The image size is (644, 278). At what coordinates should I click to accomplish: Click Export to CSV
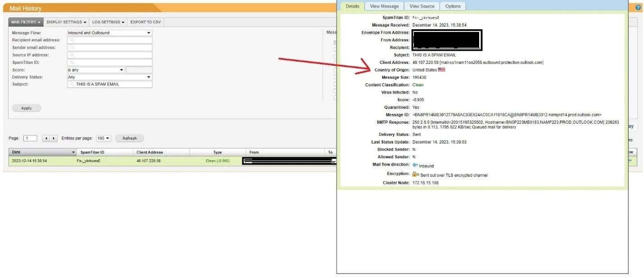pos(145,22)
